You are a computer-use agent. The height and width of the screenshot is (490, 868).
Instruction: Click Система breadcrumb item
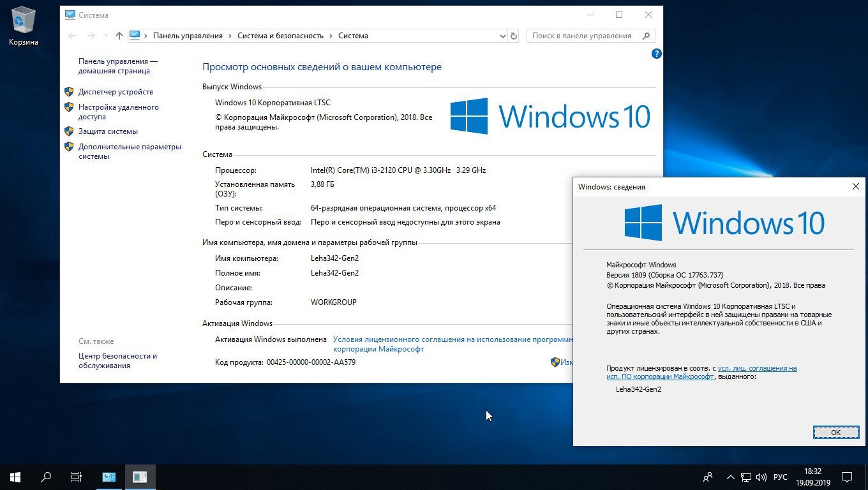[353, 36]
